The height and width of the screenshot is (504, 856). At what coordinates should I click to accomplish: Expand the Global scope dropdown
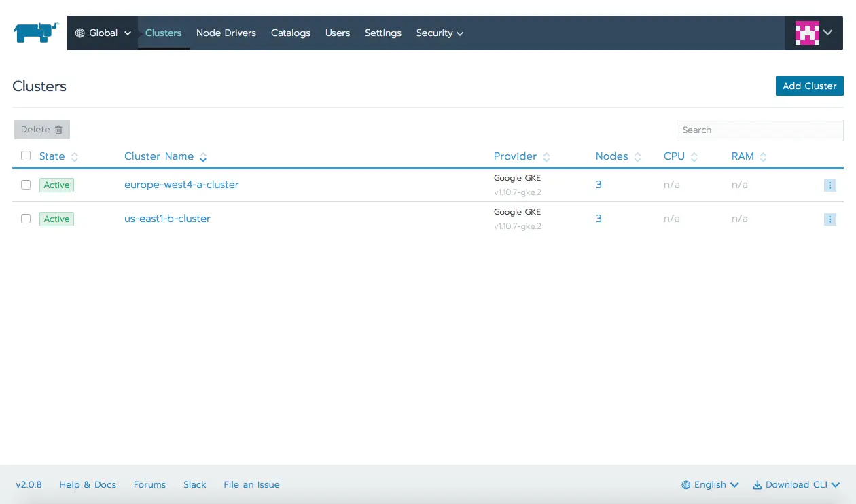click(x=103, y=33)
